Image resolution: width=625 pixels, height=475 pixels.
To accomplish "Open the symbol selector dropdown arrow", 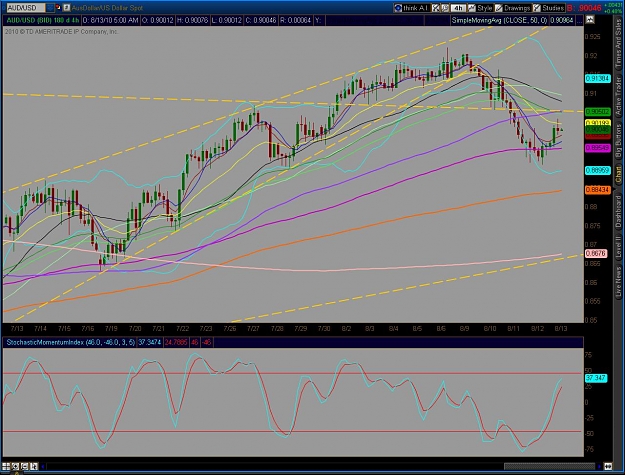I will tap(50, 8).
